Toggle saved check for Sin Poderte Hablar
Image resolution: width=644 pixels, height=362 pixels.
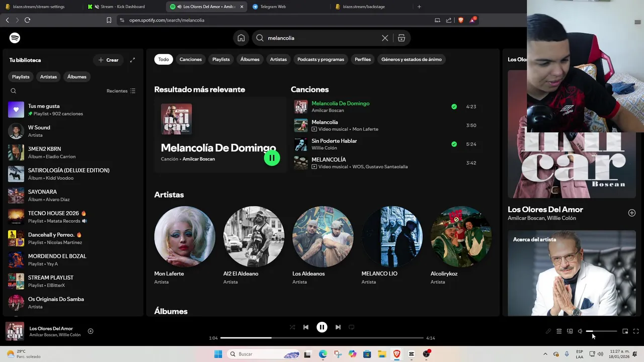point(454,144)
